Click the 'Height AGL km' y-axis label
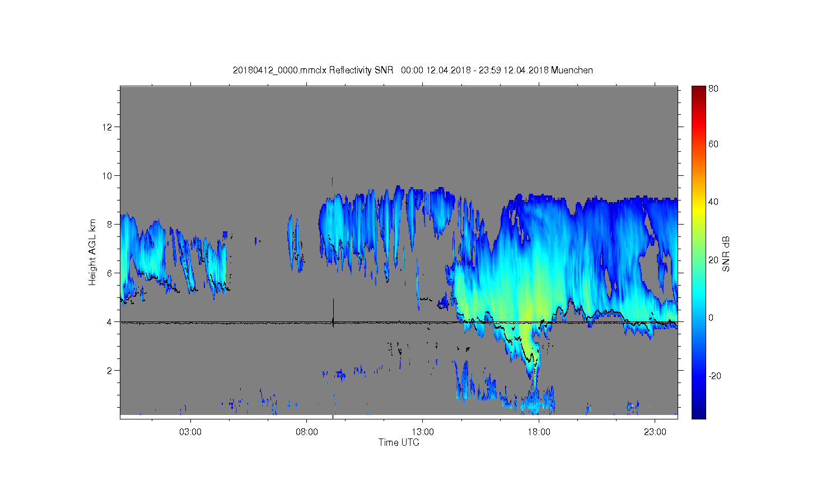Screen dimensions: 840x504 click(92, 252)
